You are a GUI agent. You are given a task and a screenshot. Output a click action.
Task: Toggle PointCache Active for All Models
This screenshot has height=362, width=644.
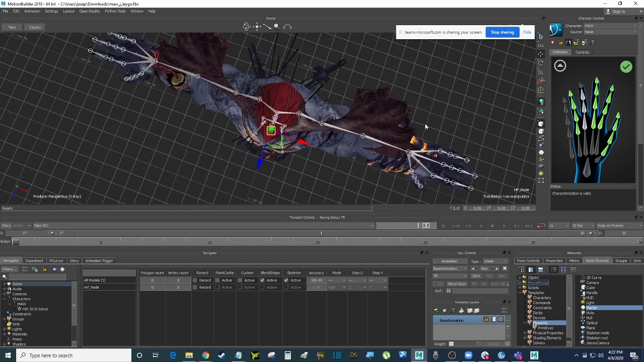tap(217, 280)
